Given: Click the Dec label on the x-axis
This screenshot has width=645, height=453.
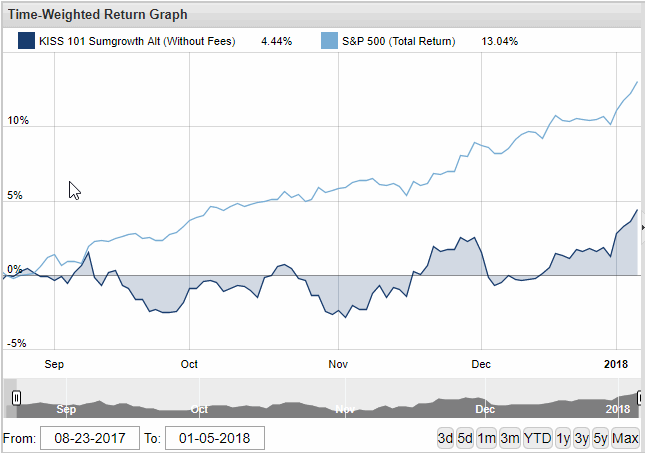Looking at the screenshot, I should coord(481,364).
